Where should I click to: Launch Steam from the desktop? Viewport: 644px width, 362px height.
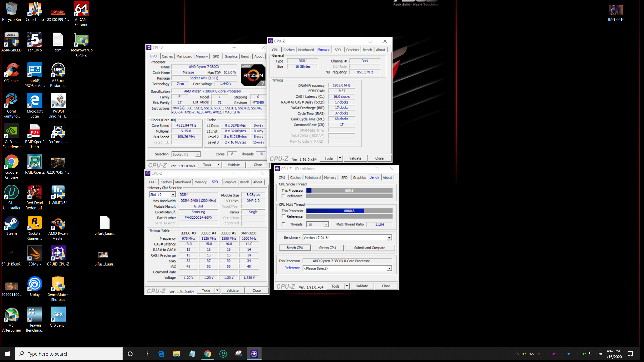click(11, 225)
